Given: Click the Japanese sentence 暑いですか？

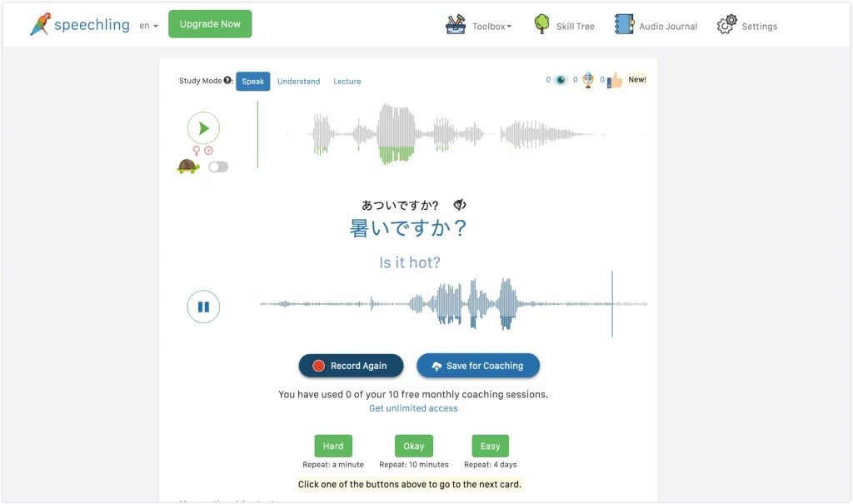Looking at the screenshot, I should point(408,227).
